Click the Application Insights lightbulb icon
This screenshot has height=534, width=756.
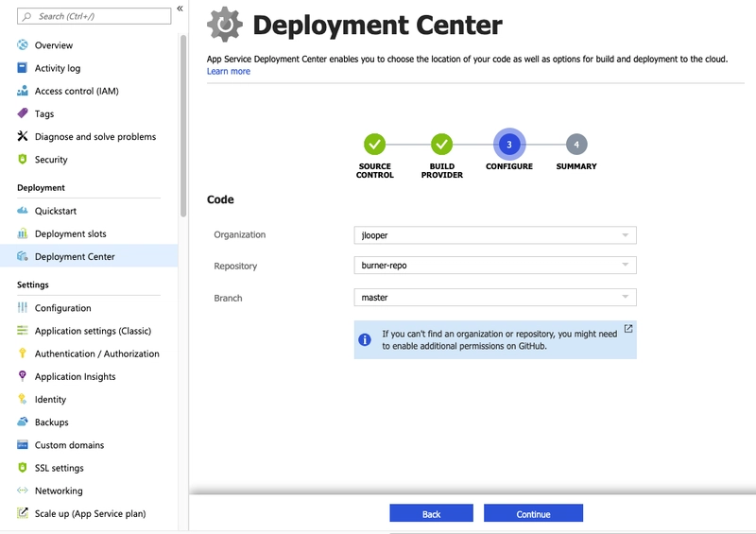22,376
